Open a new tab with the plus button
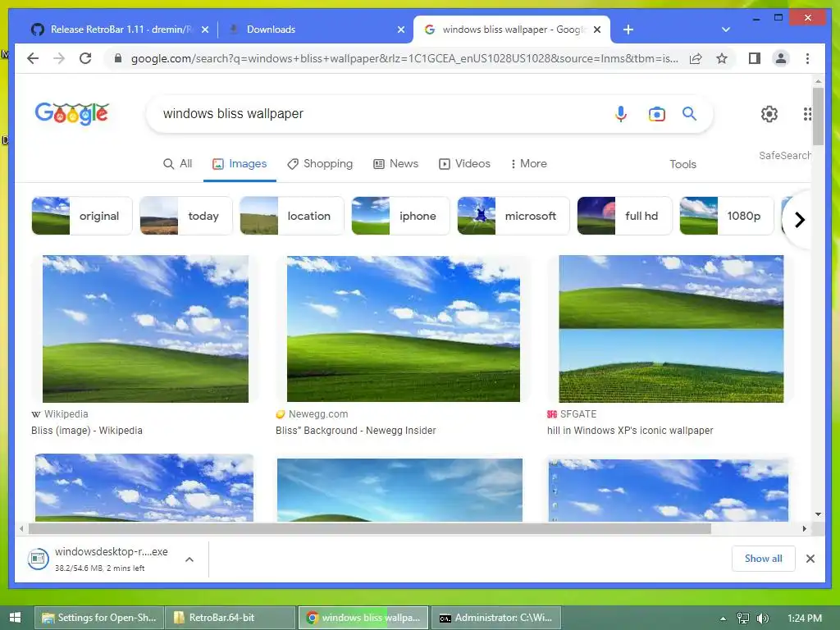Image resolution: width=840 pixels, height=630 pixels. [x=628, y=30]
